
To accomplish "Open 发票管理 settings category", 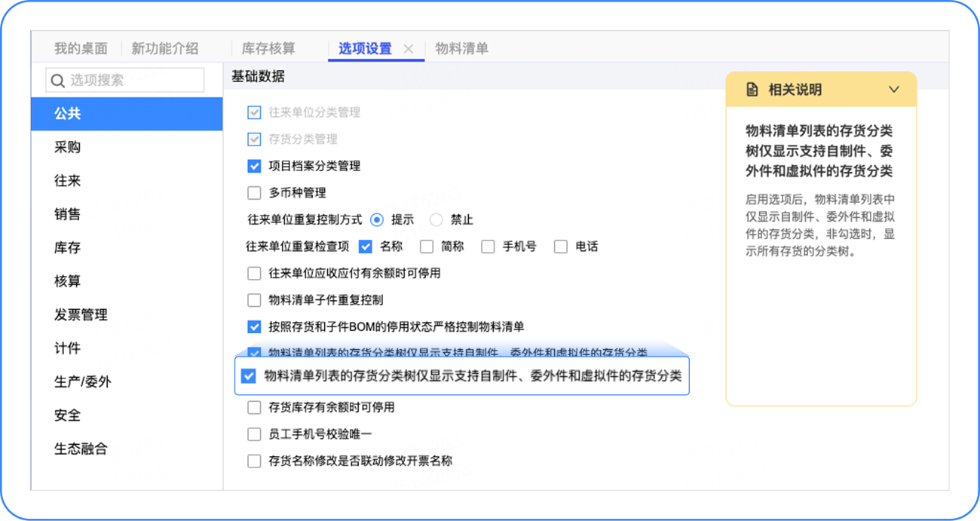I will click(x=127, y=314).
